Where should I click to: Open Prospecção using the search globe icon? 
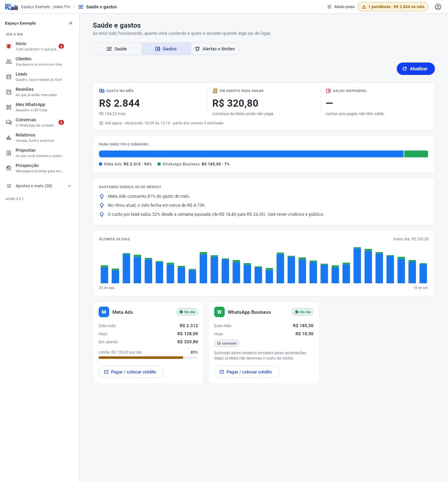[9, 168]
